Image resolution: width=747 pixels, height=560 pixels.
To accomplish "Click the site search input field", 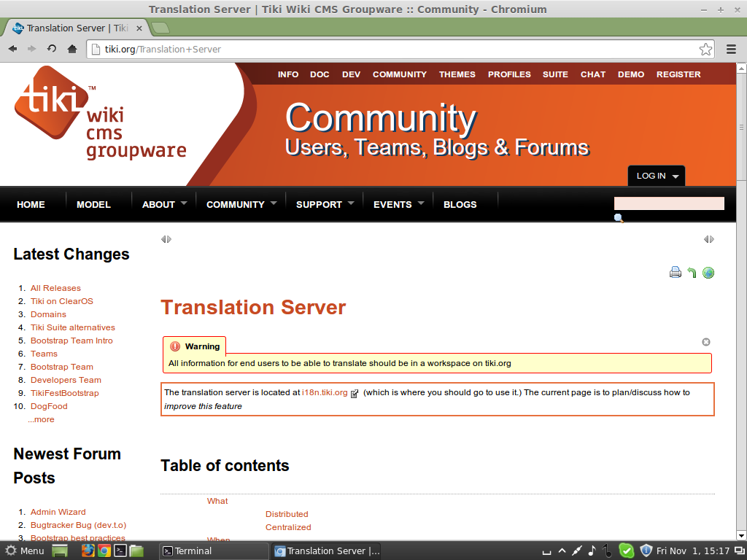I will coord(669,203).
